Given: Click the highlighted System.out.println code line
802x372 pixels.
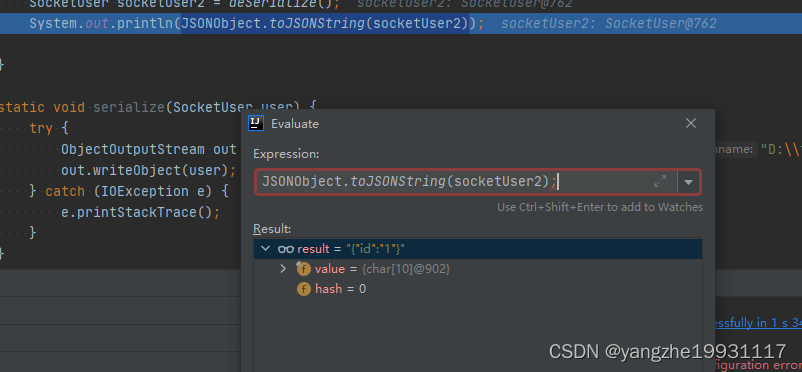Looking at the screenshot, I should click(401, 24).
